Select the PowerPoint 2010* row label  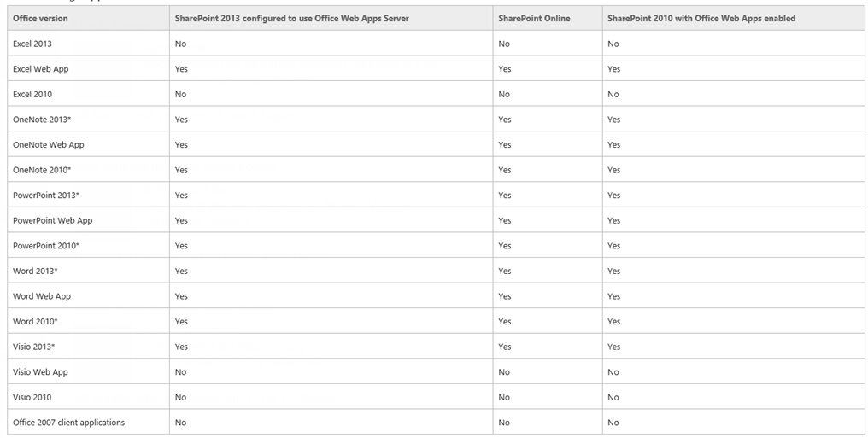tap(46, 246)
